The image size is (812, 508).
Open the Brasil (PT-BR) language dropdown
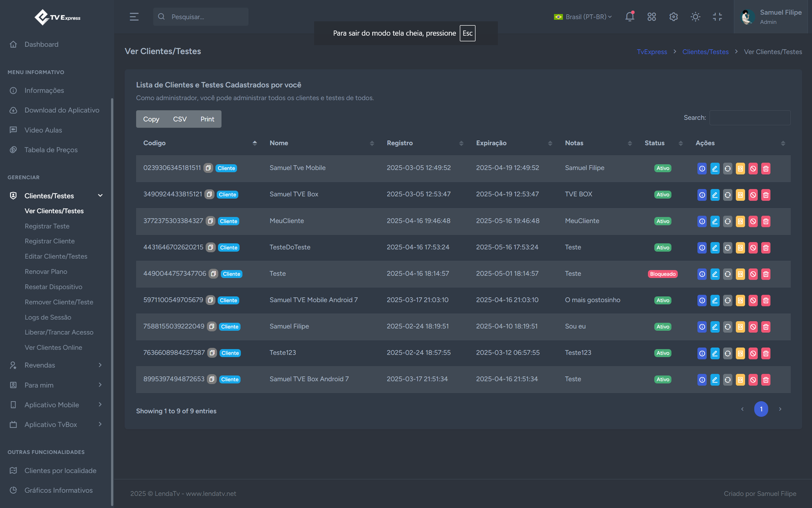tap(583, 17)
